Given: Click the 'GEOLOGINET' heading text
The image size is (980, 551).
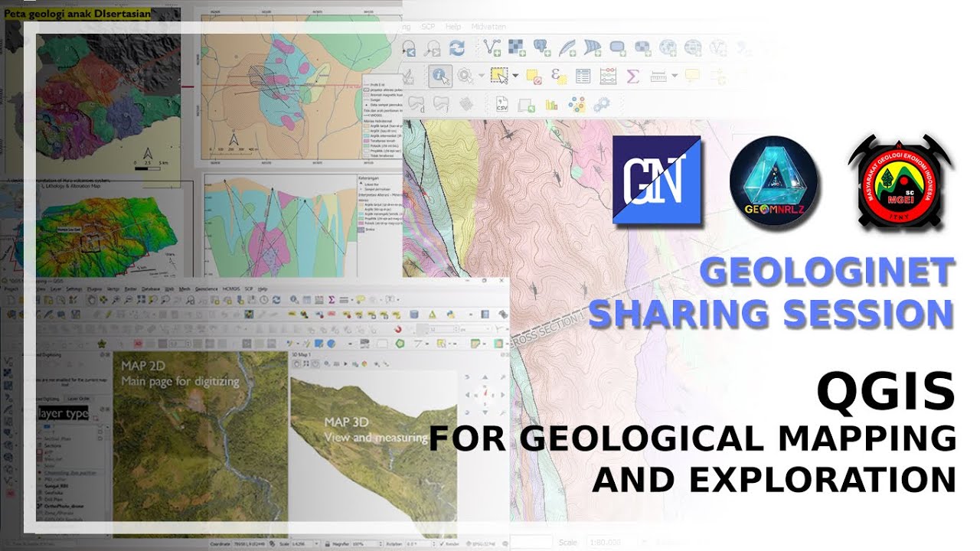Looking at the screenshot, I should tap(828, 272).
